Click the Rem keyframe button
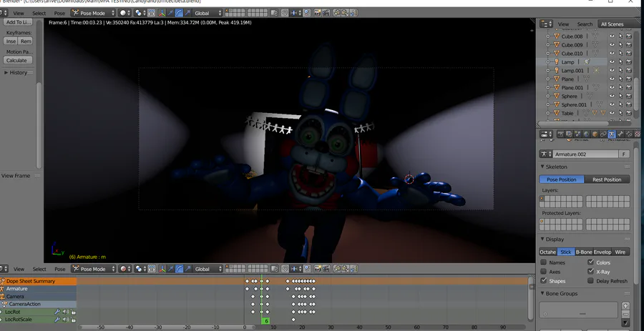The height and width of the screenshot is (331, 644). (x=26, y=41)
